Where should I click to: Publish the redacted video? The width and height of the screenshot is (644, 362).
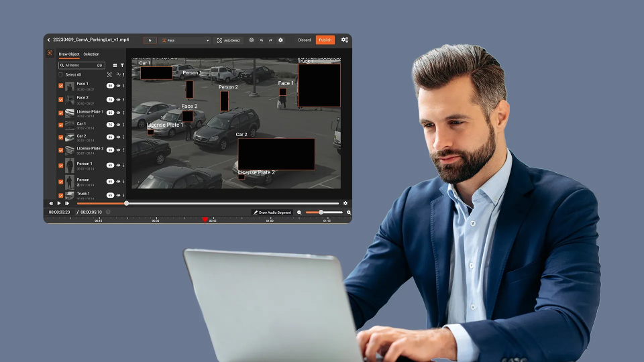(325, 40)
